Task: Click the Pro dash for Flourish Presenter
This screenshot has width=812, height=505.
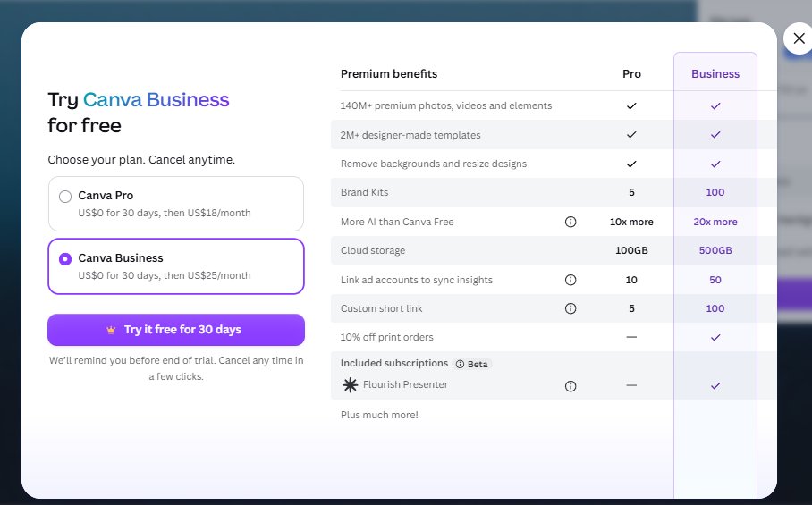Action: coord(631,385)
